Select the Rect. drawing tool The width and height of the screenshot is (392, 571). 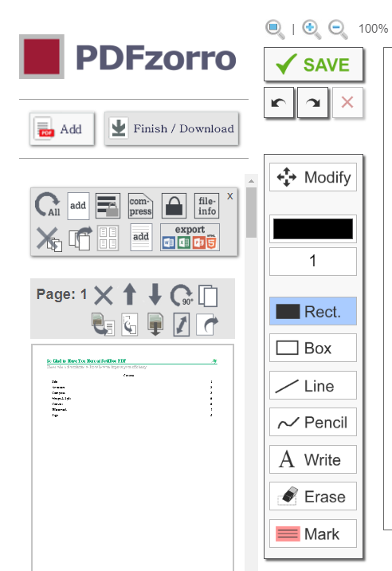click(x=313, y=311)
